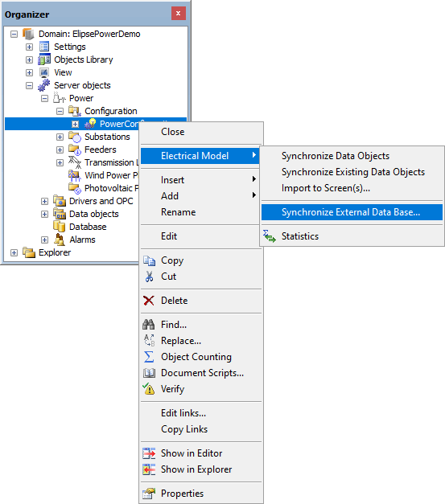Expand the Substations node

tap(60, 137)
